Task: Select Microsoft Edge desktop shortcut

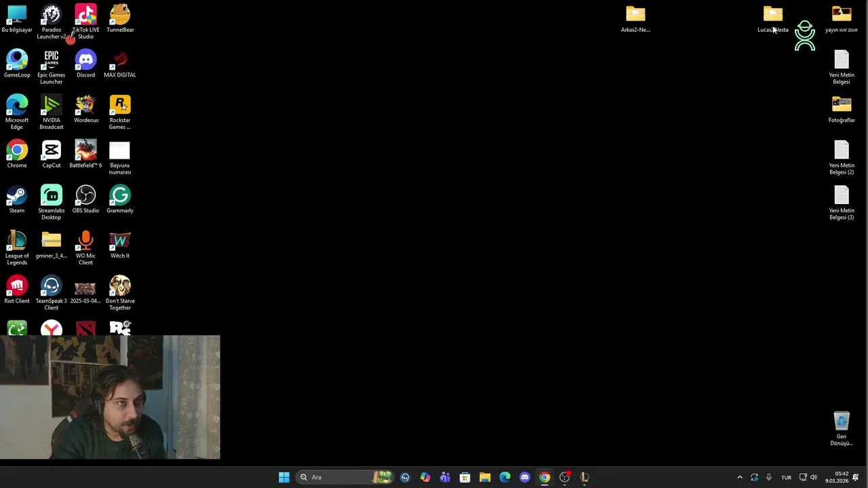Action: 17,112
